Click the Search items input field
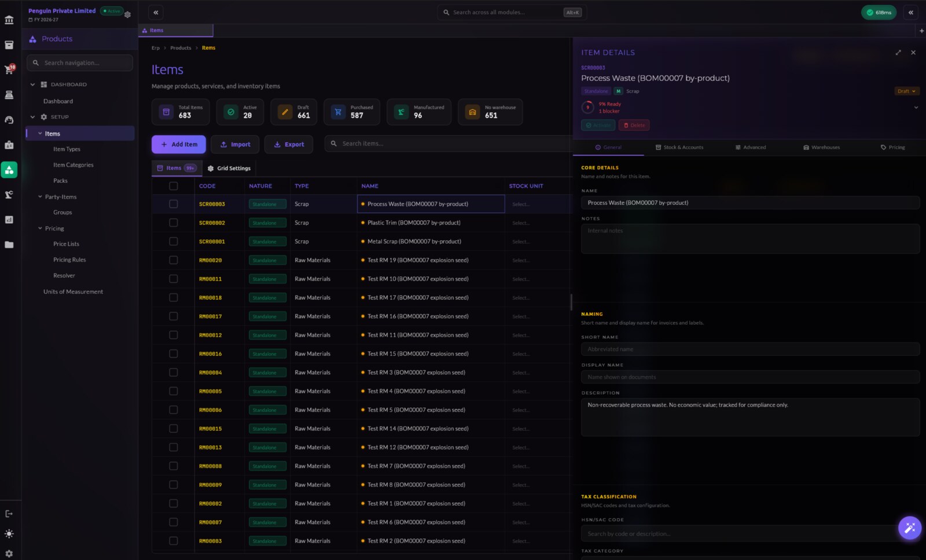 (449, 143)
